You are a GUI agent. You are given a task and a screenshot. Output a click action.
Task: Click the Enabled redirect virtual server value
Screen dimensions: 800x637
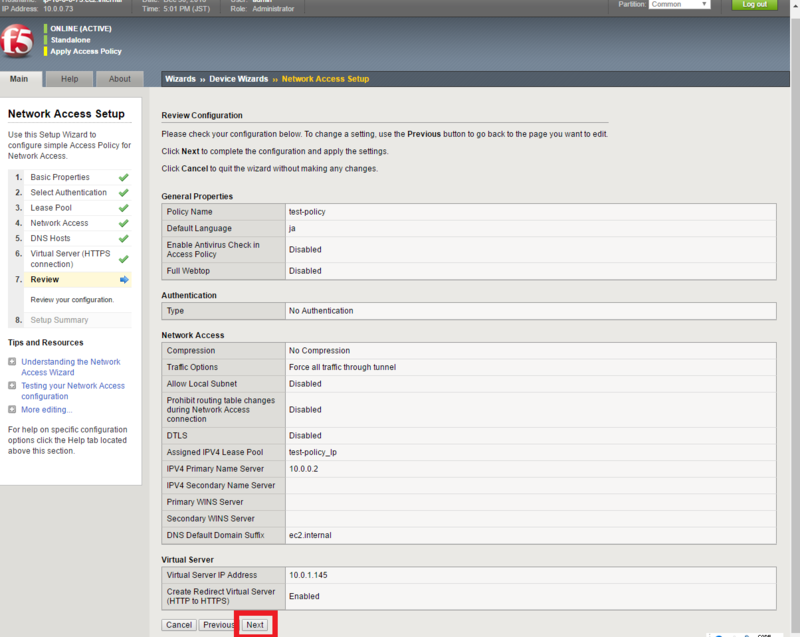coord(304,596)
